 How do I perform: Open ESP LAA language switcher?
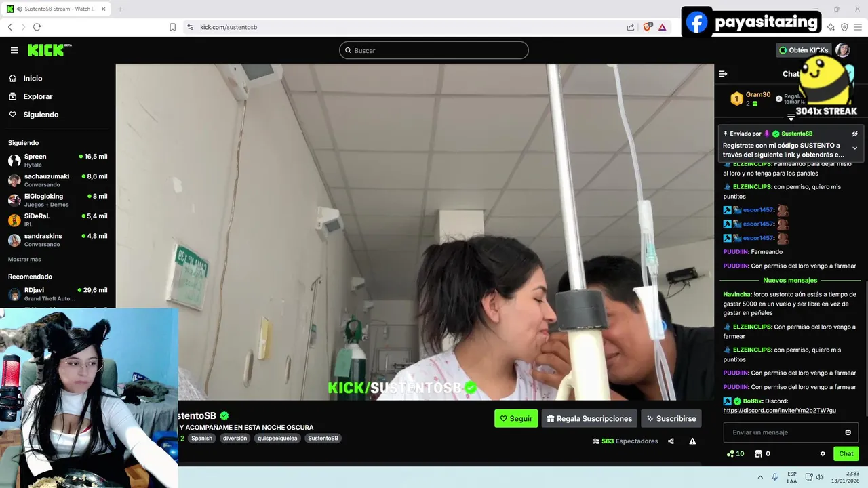(x=792, y=477)
